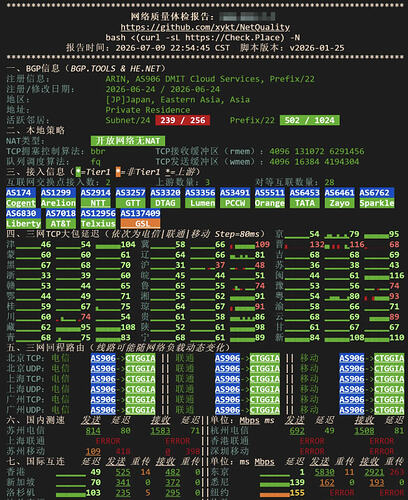Click the PCCW label
Viewport: 408px width, 500px height.
click(235, 203)
